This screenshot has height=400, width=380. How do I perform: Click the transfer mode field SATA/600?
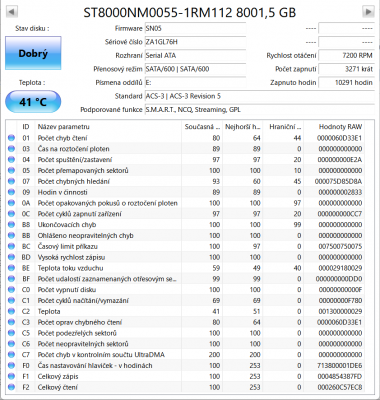click(195, 69)
